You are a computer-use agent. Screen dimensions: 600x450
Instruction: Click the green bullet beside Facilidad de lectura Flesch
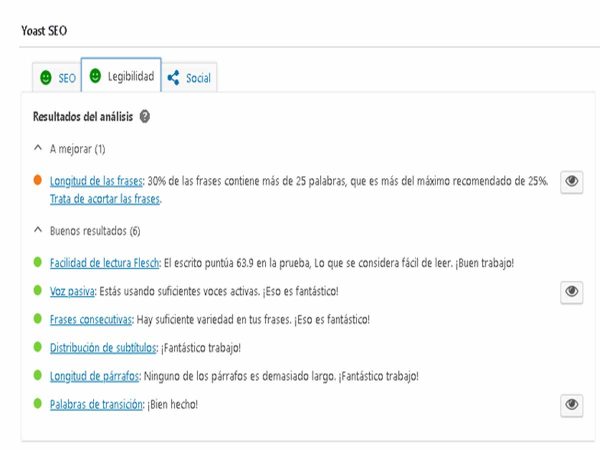[37, 263]
